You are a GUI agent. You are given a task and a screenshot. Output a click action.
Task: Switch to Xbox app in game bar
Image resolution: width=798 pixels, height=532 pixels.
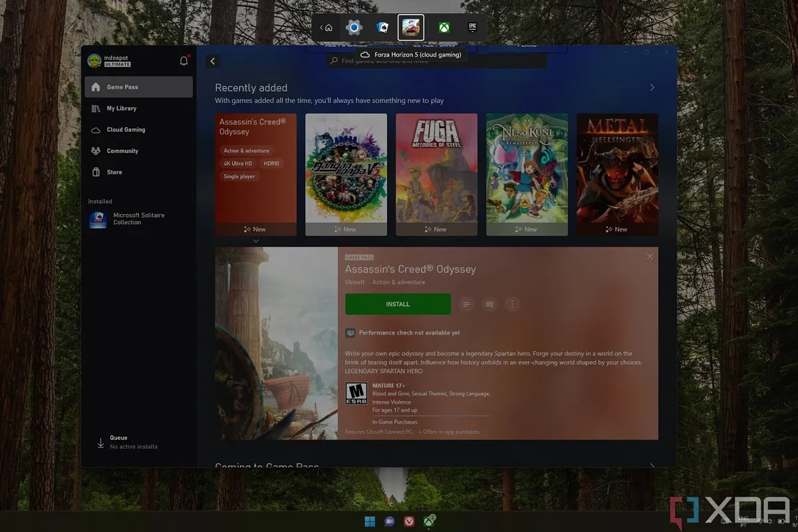pos(444,27)
